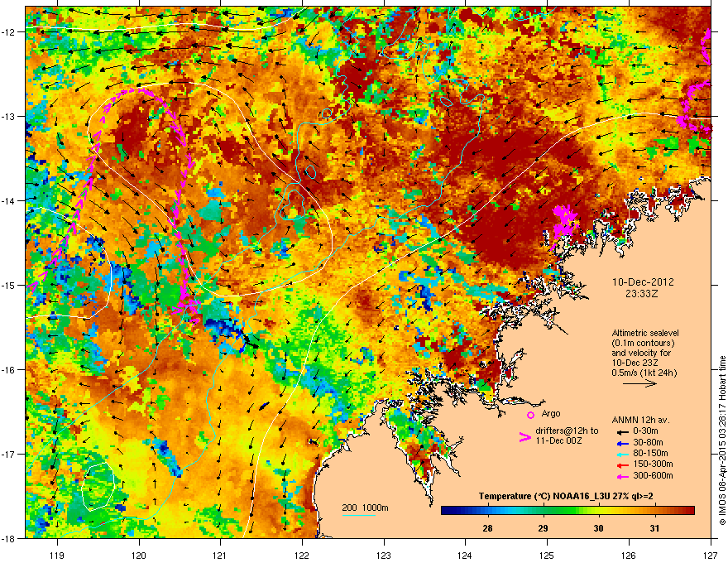Click the colorbar tick label 30
This screenshot has width=728, height=563.
598,528
